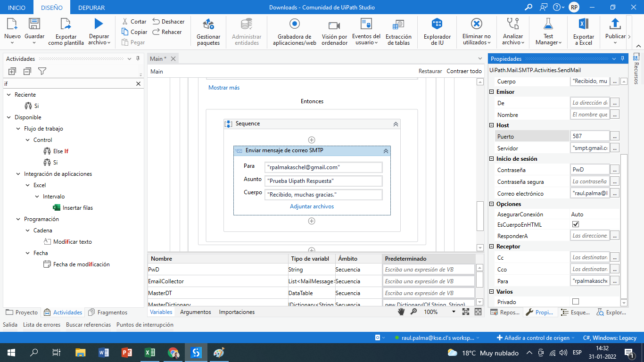Click the Adjuntar archivos link
The width and height of the screenshot is (644, 362).
(x=312, y=206)
